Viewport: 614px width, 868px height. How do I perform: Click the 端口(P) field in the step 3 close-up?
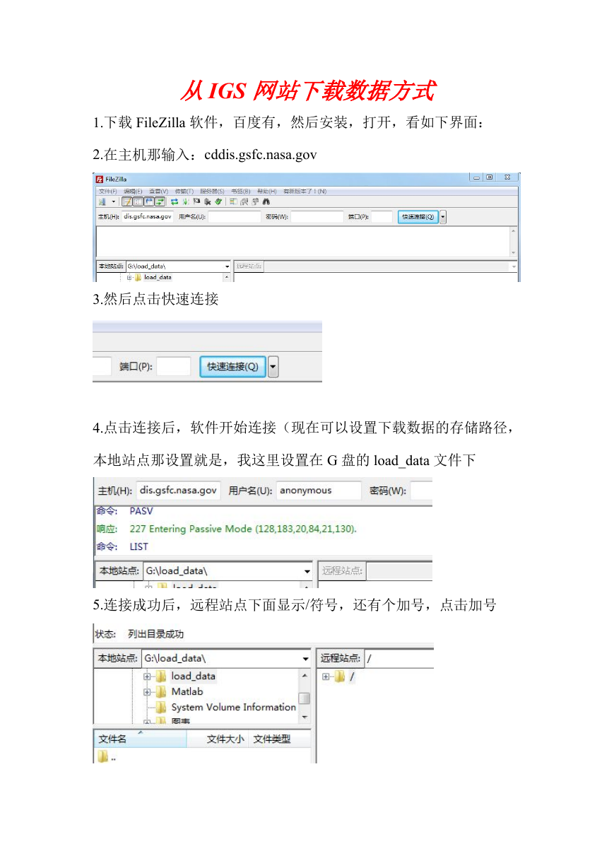(x=174, y=367)
